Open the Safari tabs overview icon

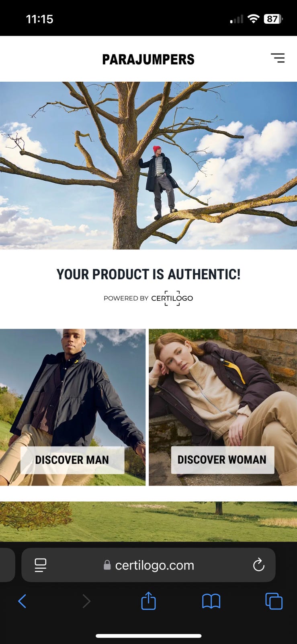pyautogui.click(x=274, y=601)
